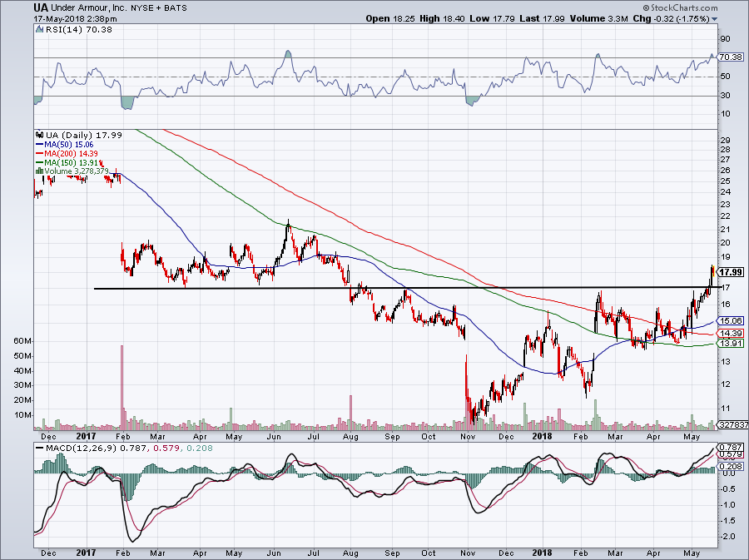Click the High 18.40 quote value
Viewport: 749px width, 560px height.
click(442, 18)
